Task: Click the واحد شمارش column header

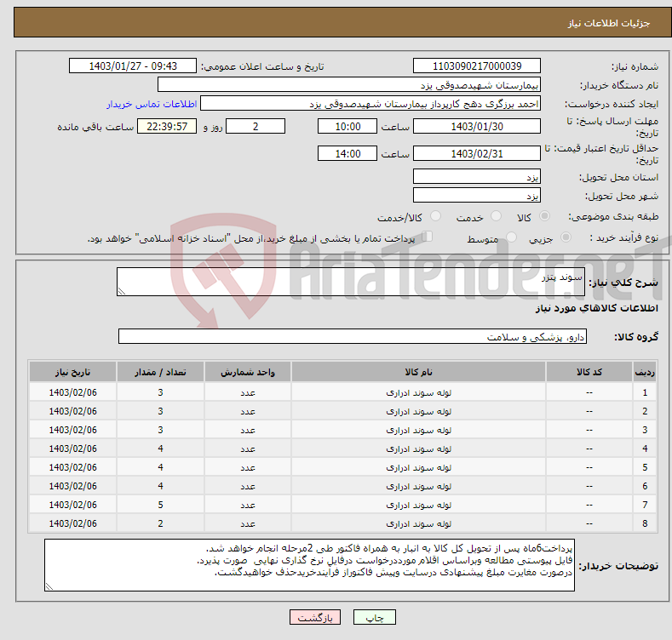Action: tap(248, 372)
